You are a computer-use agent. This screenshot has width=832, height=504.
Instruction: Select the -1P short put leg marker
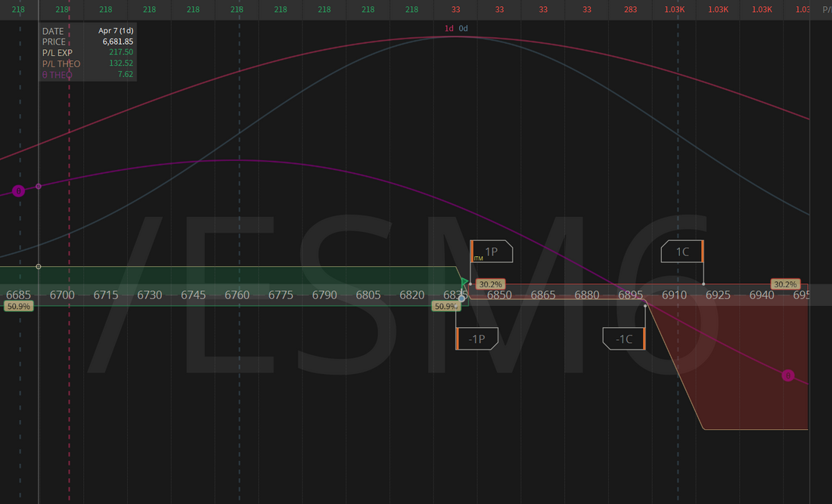pos(477,339)
